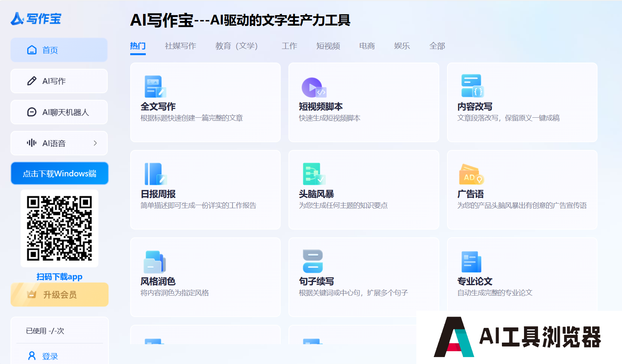This screenshot has height=364, width=622.
Task: Click the 升级会员 button
Action: click(x=59, y=294)
